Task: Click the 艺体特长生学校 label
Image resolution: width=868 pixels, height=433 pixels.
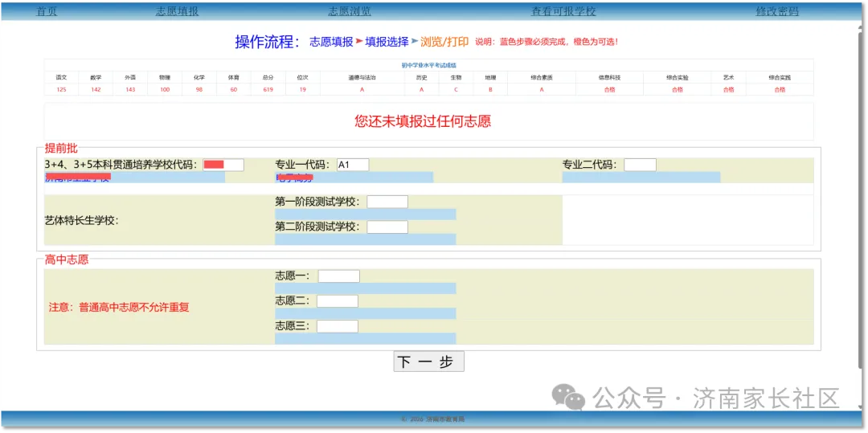Action: pyautogui.click(x=81, y=220)
